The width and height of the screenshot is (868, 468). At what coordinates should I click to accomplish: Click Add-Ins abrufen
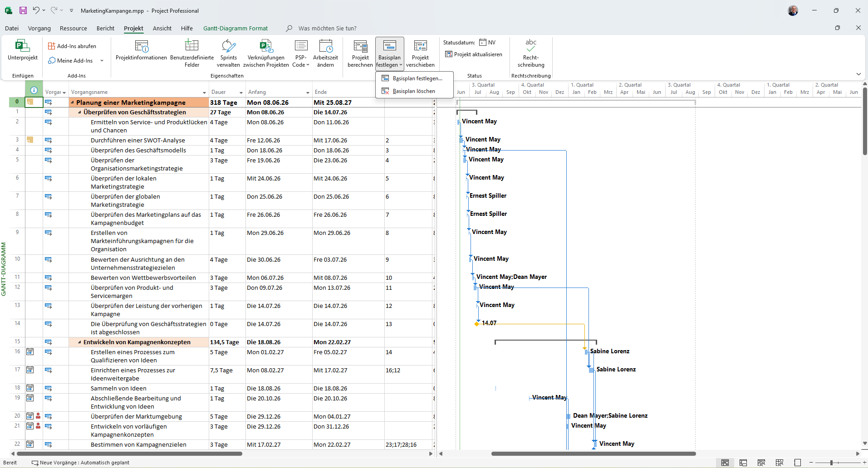pyautogui.click(x=72, y=46)
